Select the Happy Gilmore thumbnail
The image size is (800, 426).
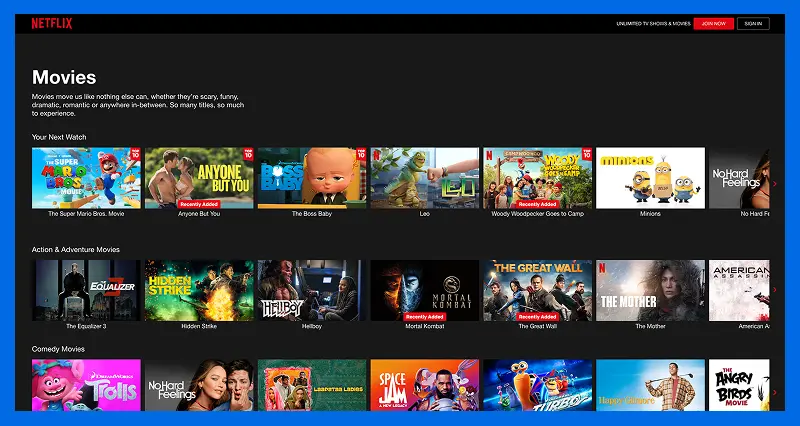[x=651, y=385]
